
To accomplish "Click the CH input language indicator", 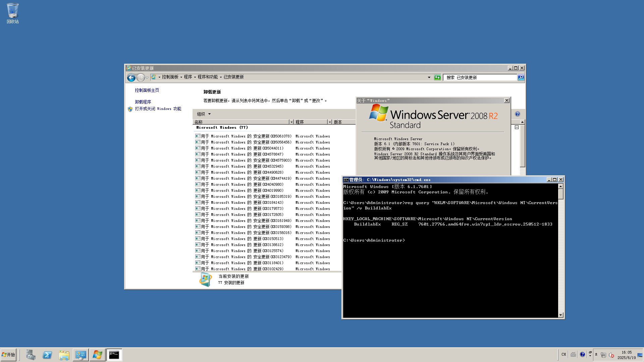I will click(x=564, y=354).
